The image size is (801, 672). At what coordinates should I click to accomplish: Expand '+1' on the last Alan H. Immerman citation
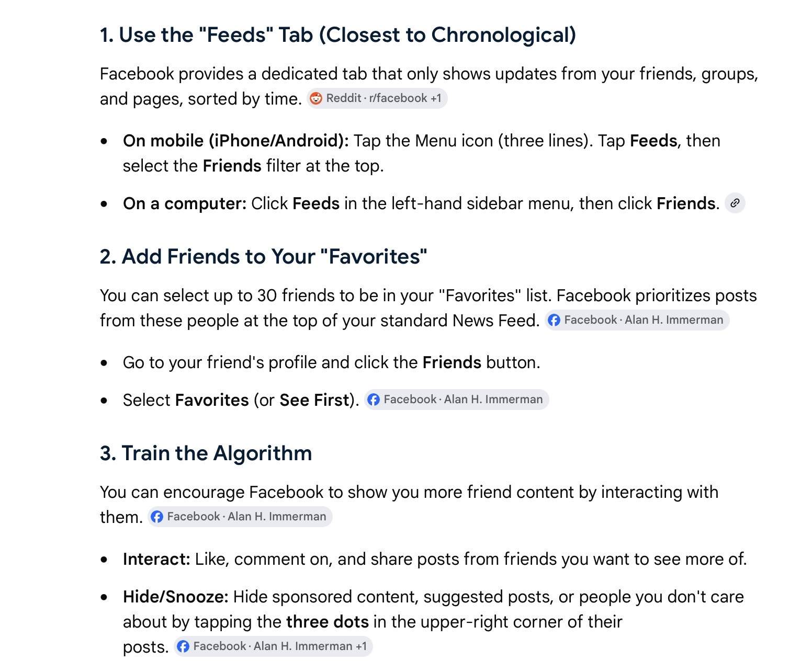[x=361, y=646]
